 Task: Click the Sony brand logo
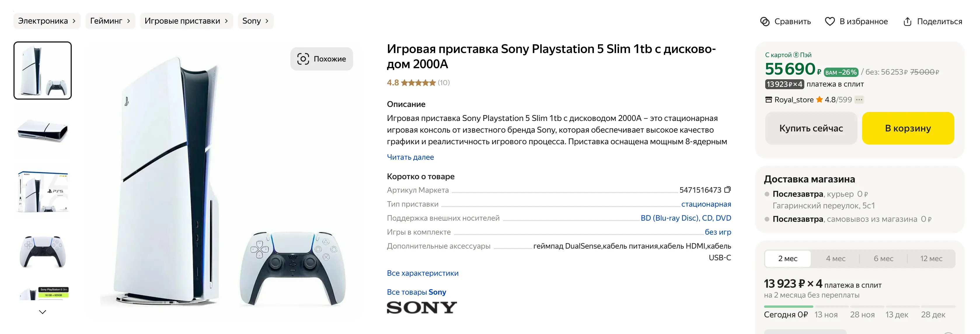click(x=421, y=307)
